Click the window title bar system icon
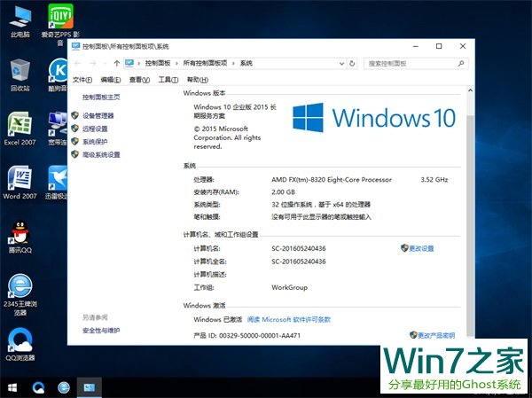Image resolution: width=532 pixels, height=398 pixels. (x=75, y=46)
